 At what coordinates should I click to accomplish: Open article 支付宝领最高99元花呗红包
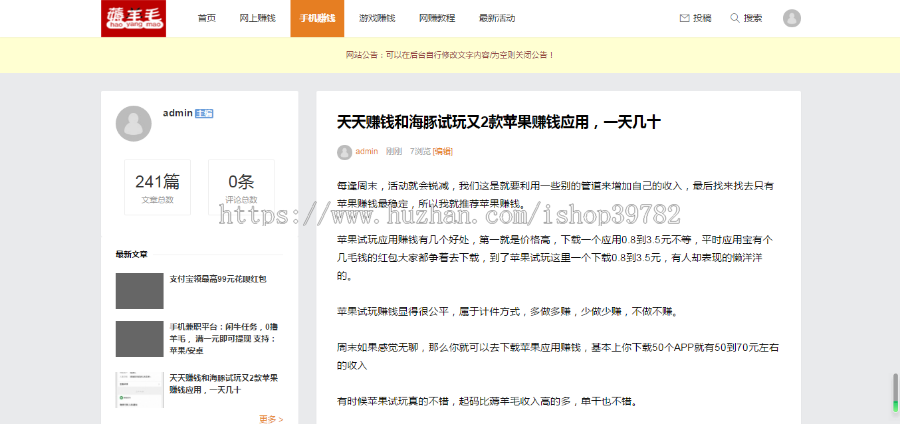[218, 279]
